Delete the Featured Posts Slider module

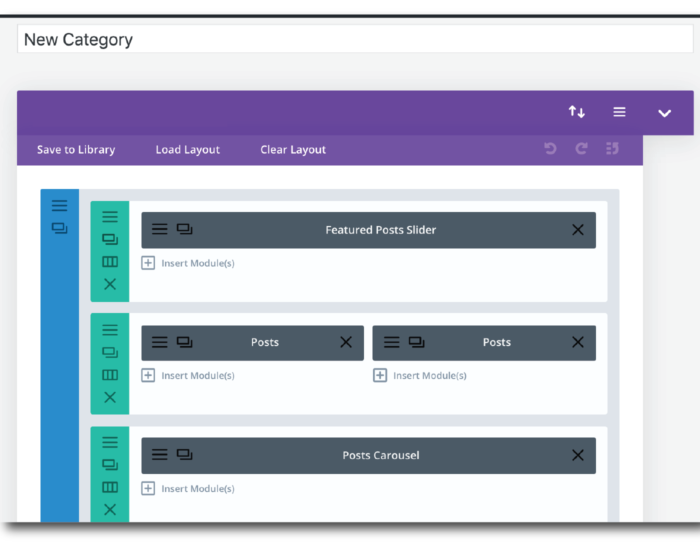coord(577,230)
